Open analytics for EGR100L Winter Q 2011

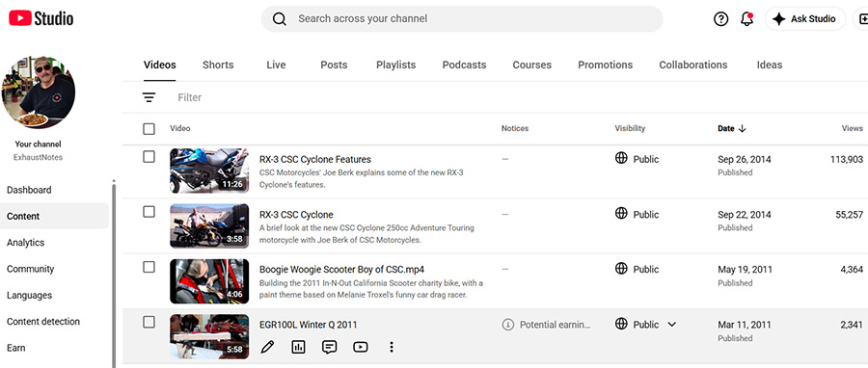click(298, 347)
